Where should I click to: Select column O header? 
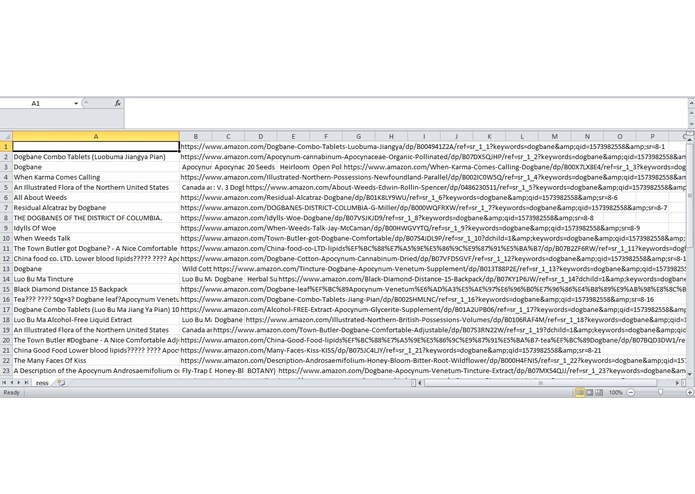[620, 136]
